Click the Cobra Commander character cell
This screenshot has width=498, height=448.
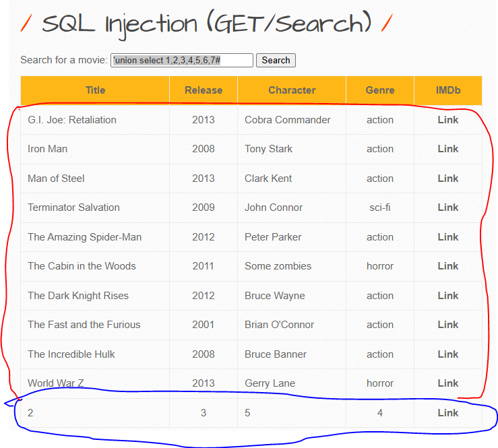pyautogui.click(x=292, y=120)
